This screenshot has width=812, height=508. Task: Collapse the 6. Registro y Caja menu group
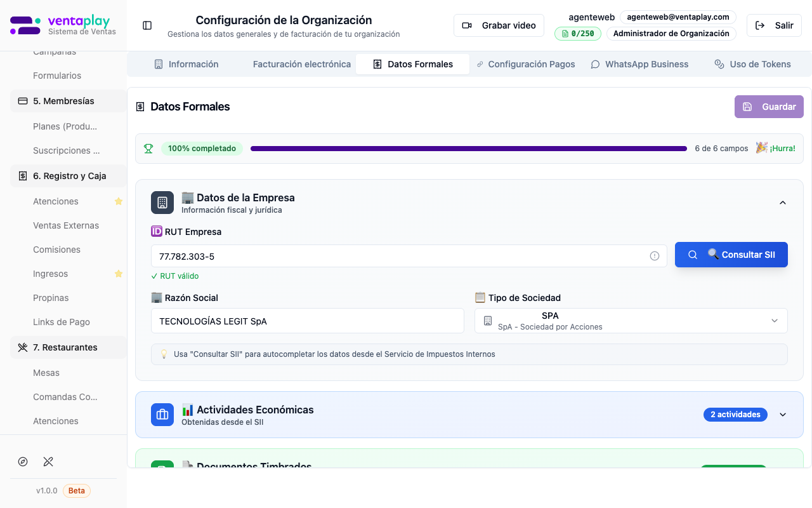click(x=69, y=176)
